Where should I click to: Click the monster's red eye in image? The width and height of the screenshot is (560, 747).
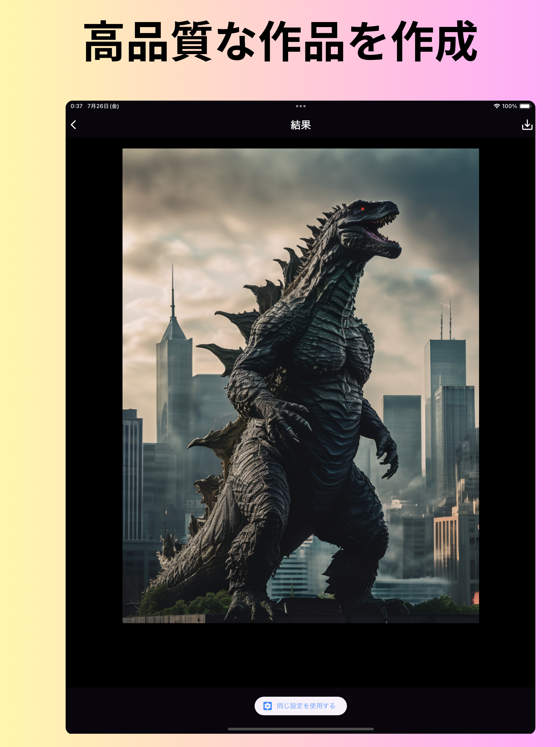pos(363,209)
